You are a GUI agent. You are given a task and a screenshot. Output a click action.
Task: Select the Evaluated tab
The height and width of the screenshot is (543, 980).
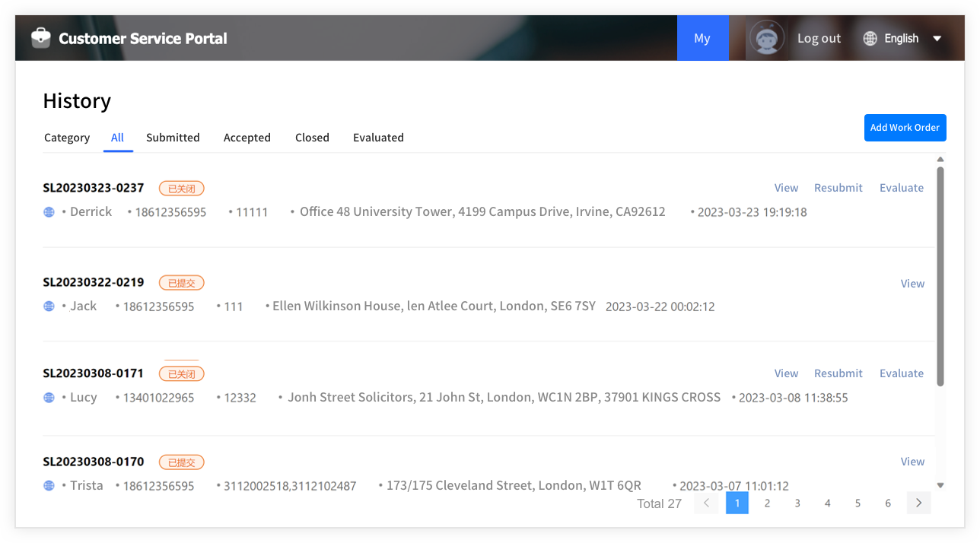[378, 138]
